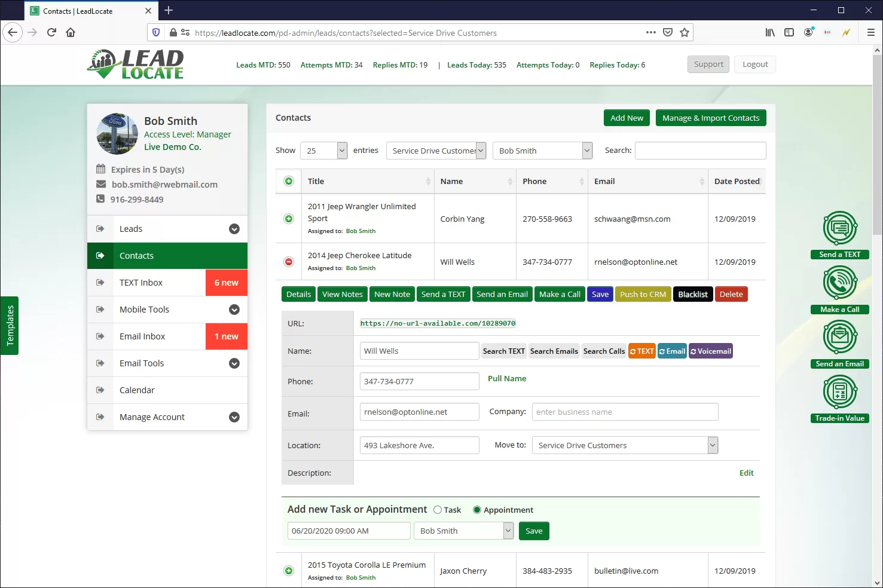Collapse the Will Wells row red minus icon
883x588 pixels.
coord(289,262)
